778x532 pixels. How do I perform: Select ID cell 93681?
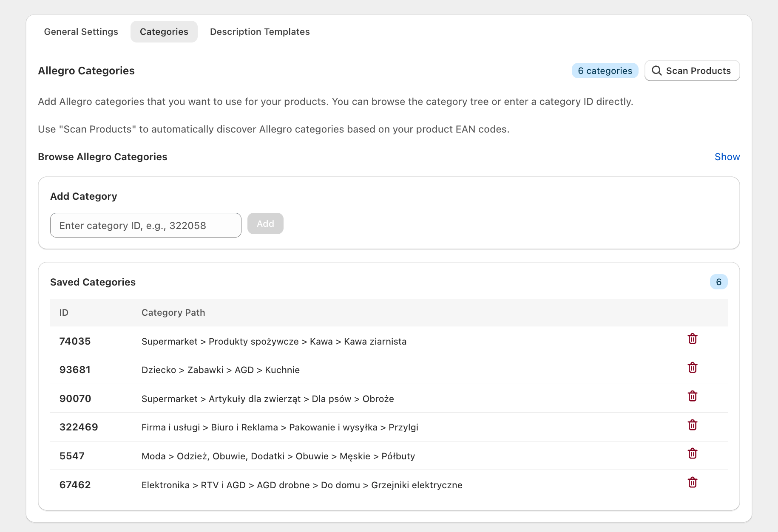click(75, 370)
